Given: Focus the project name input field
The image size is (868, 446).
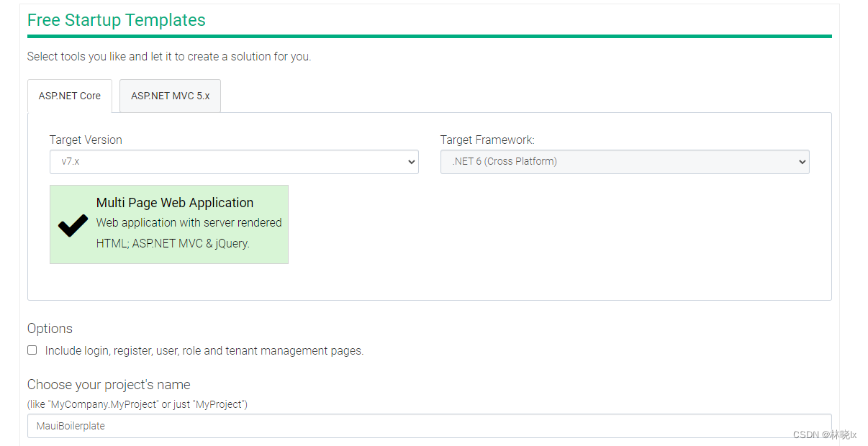Looking at the screenshot, I should 429,426.
